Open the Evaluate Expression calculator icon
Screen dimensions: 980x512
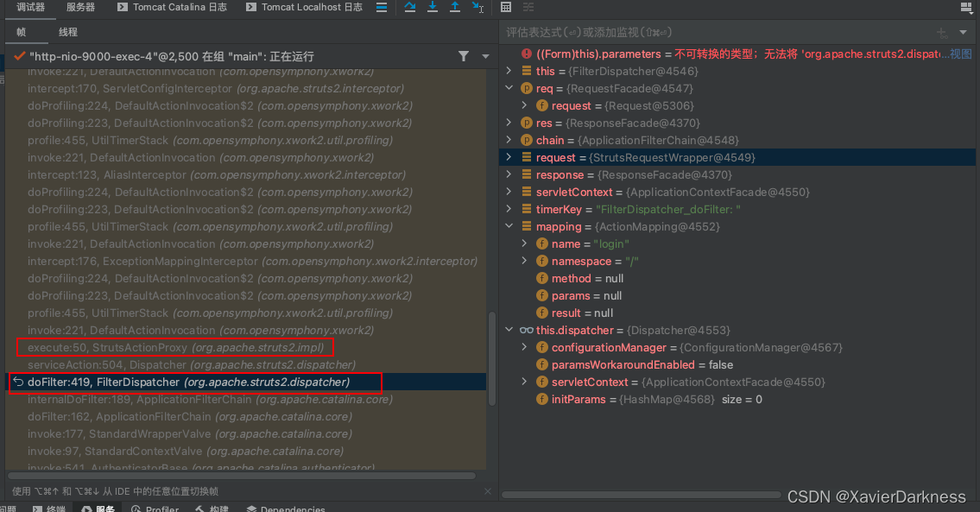point(506,8)
